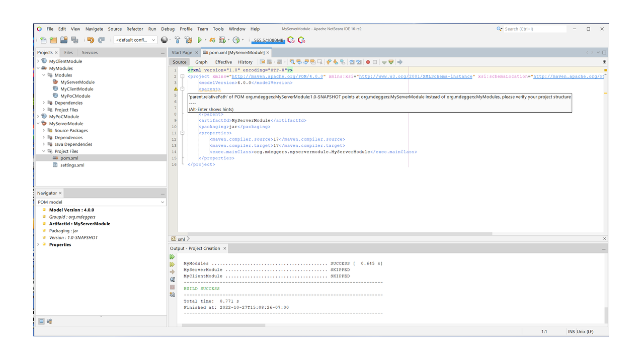Image resolution: width=644 pixels, height=362 pixels.
Task: Click the Build Project hammer icon
Action: pyautogui.click(x=177, y=40)
